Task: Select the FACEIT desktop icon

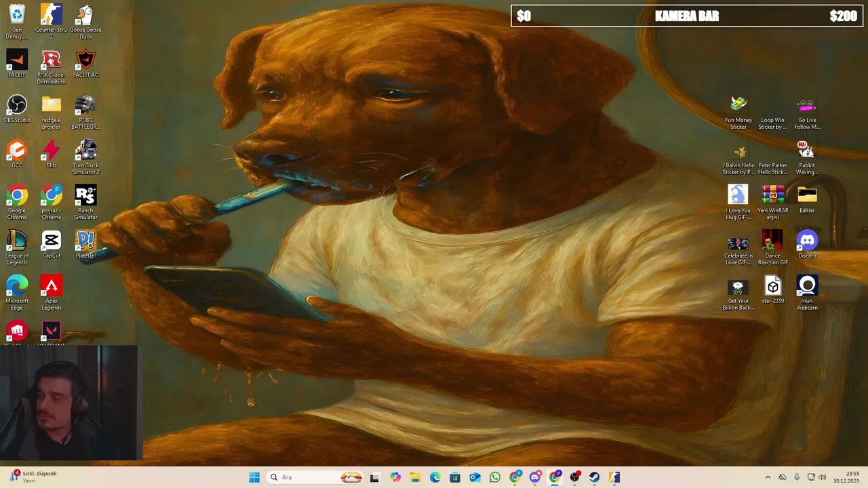Action: [17, 64]
